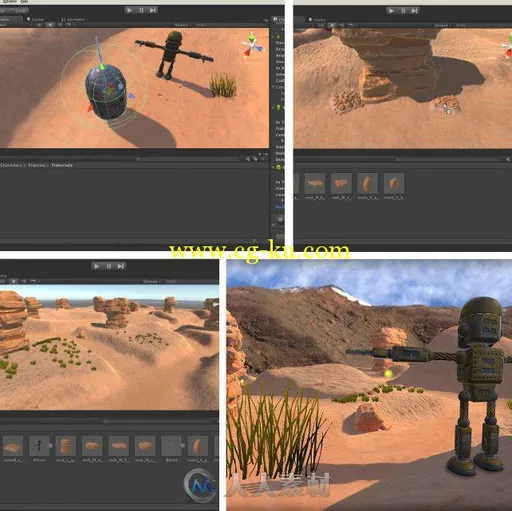This screenshot has width=512, height=511.
Task: Click Step button in top-left Unity window
Action: [x=153, y=10]
